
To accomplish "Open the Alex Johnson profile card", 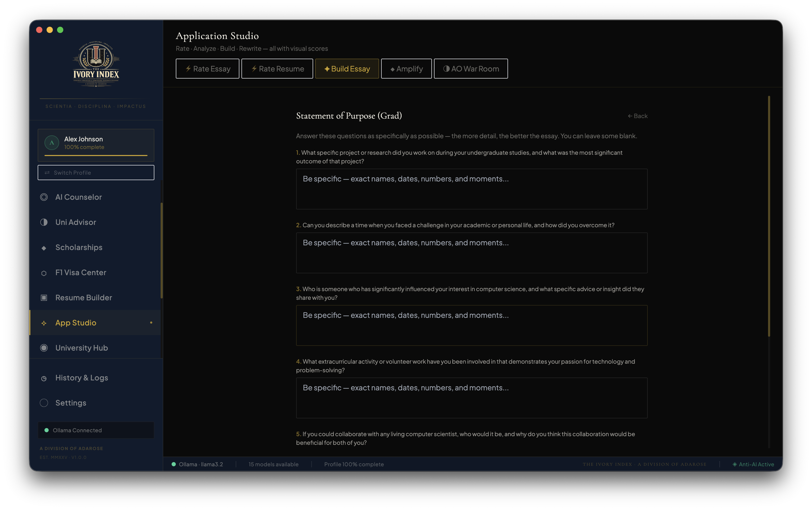I will (96, 145).
